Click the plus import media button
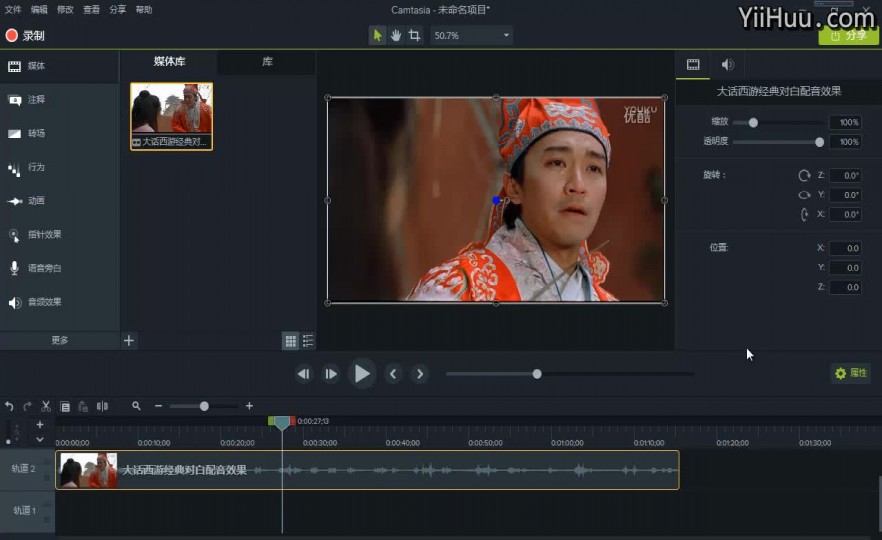This screenshot has width=882, height=540. 129,340
